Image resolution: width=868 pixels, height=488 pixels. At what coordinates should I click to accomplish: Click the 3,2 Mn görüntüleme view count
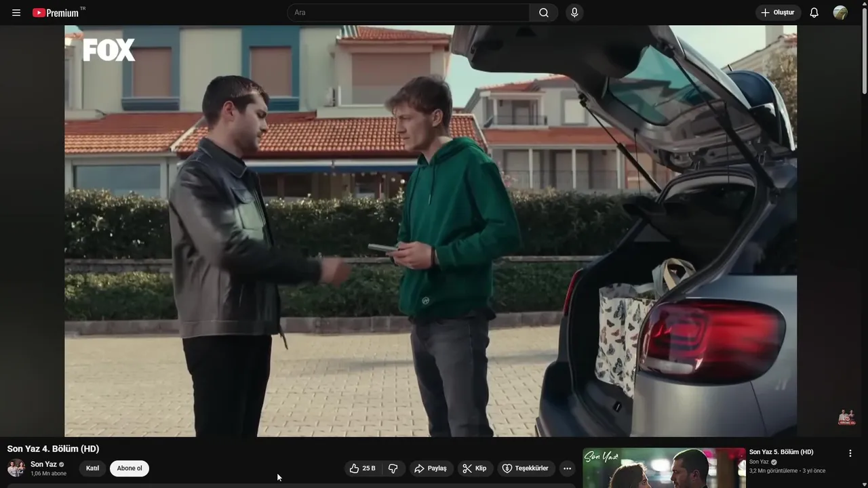coord(773,471)
